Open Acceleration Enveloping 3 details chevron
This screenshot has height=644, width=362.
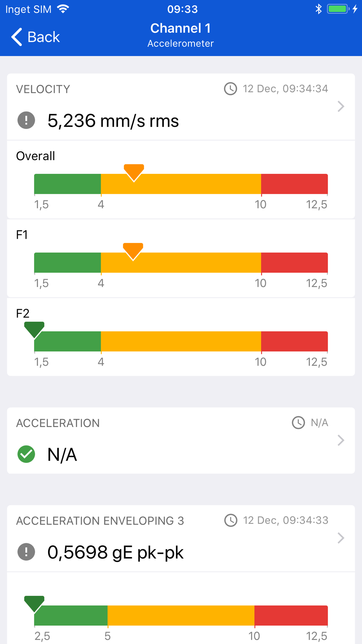(x=341, y=538)
